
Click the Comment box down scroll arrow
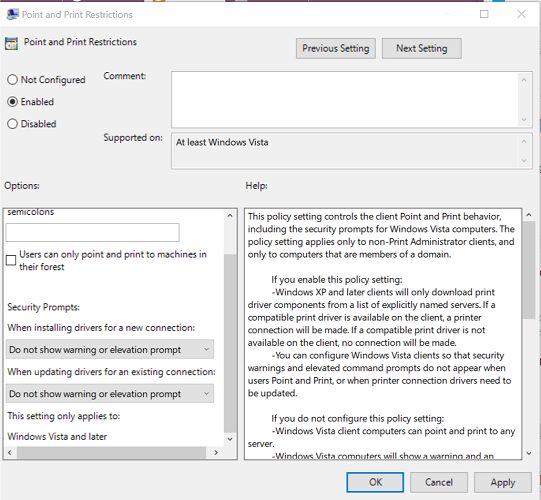524,120
